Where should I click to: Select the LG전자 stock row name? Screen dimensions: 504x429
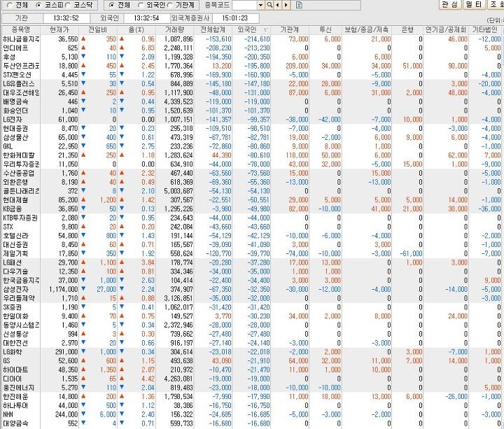point(13,120)
